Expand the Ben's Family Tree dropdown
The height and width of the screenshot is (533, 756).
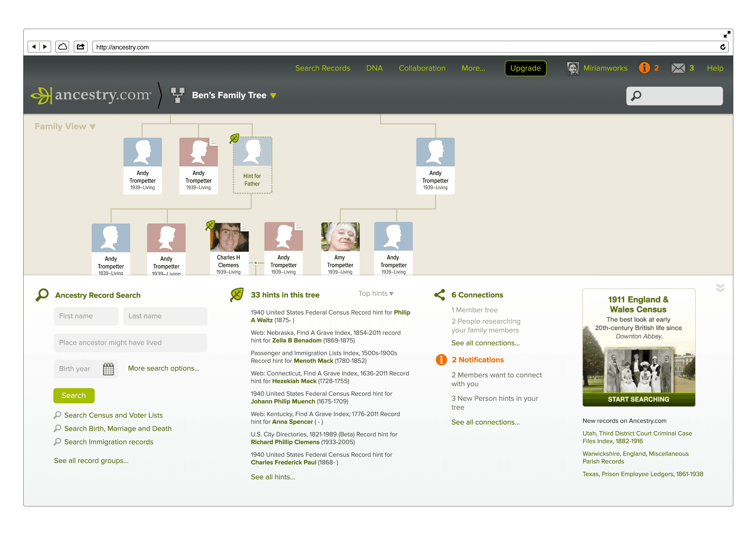[x=273, y=96]
